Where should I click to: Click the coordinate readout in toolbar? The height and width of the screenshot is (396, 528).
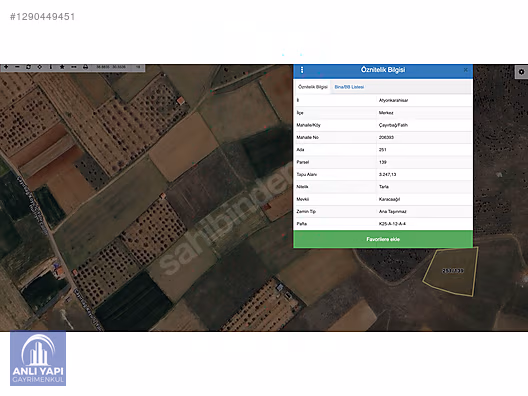coord(111,67)
